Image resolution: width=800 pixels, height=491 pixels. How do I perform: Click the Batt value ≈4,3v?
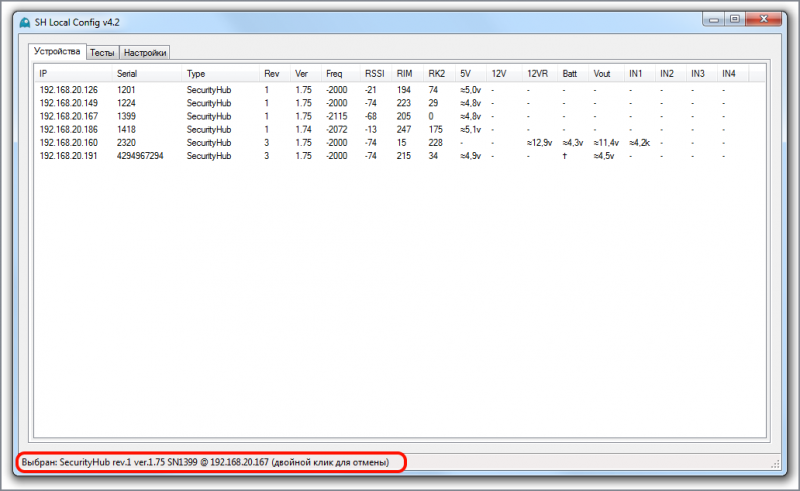pyautogui.click(x=573, y=143)
